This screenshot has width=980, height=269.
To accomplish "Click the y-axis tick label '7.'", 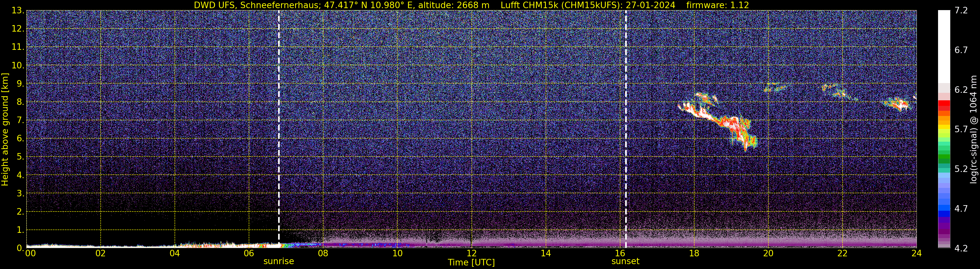I will pyautogui.click(x=20, y=120).
